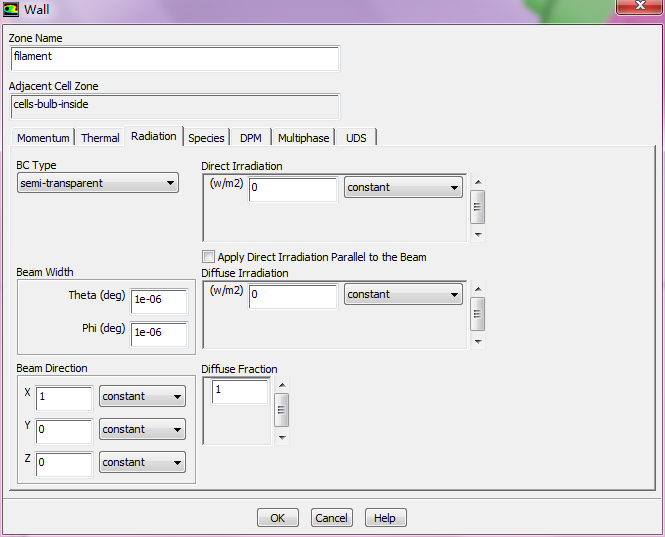The height and width of the screenshot is (537, 665).
Task: Click the Theta (deg) beam width field
Action: [x=158, y=299]
